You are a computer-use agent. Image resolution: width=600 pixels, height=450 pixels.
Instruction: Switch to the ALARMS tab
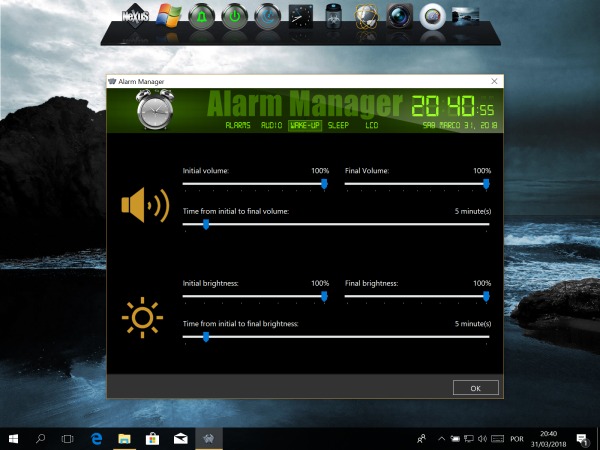pos(238,127)
